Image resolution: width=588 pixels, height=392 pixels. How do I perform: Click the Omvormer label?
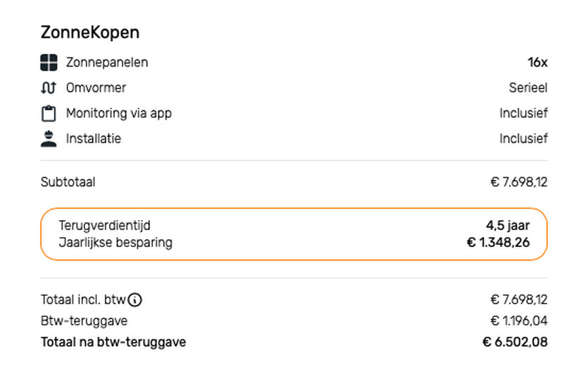point(96,88)
